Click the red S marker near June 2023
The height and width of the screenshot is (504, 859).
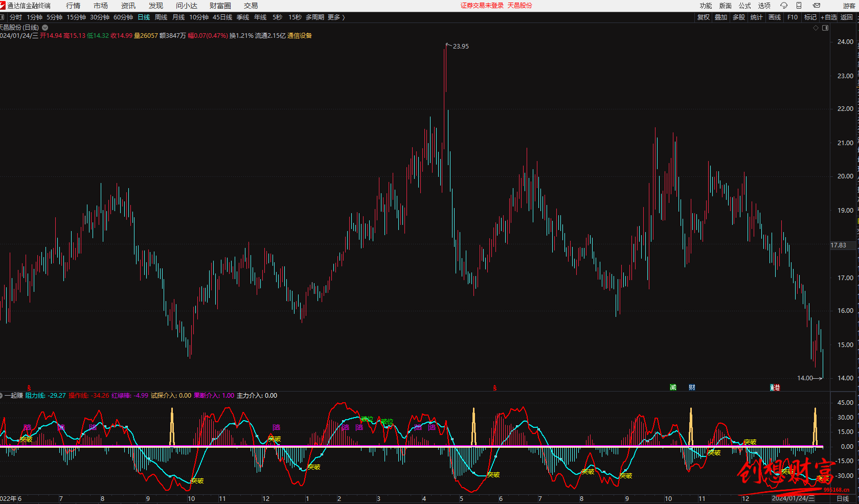[x=494, y=388]
